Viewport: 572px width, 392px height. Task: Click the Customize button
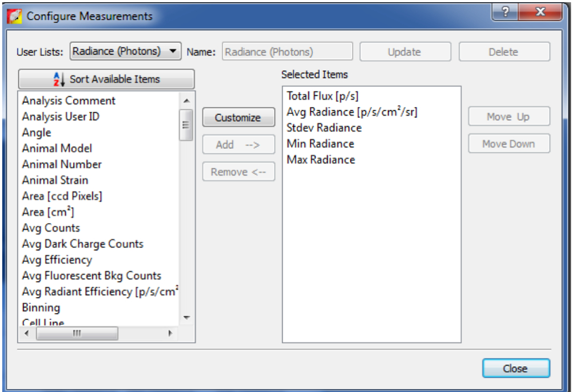238,118
